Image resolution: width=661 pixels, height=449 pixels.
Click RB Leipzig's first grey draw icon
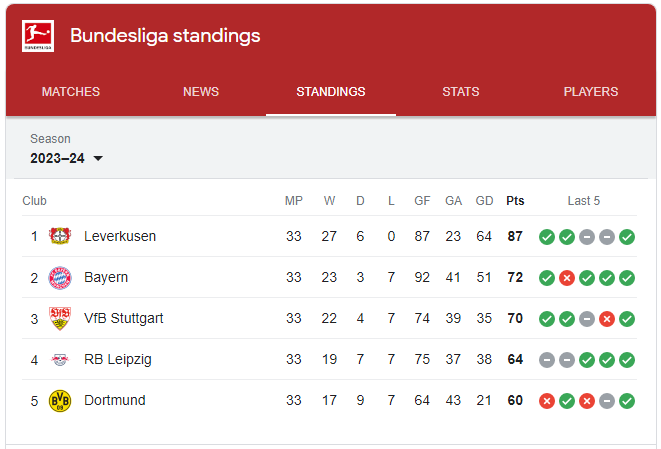point(547,360)
